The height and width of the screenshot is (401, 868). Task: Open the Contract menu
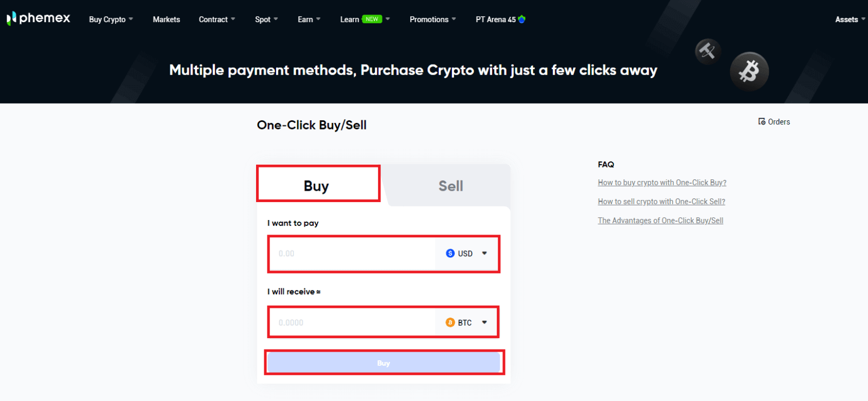(216, 20)
